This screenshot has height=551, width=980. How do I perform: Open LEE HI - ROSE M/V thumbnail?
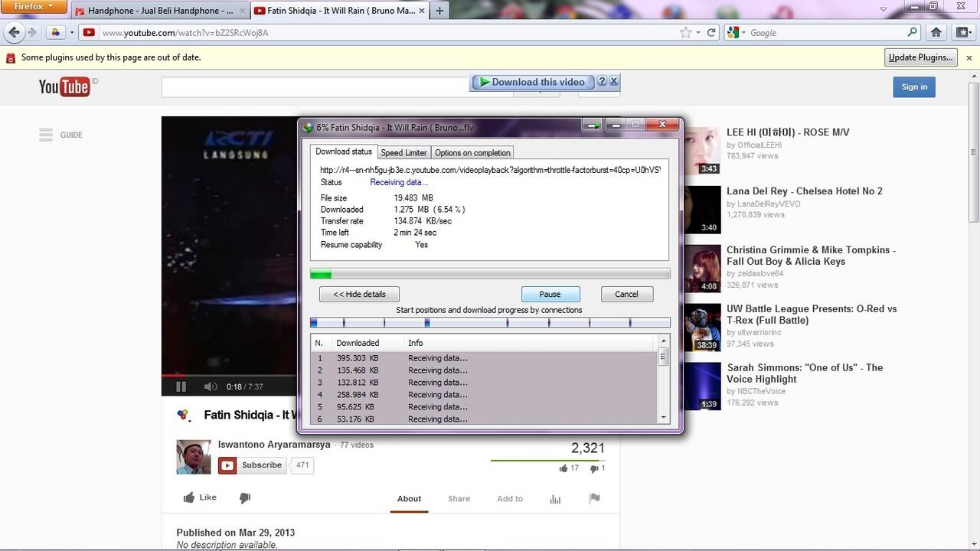coord(701,152)
